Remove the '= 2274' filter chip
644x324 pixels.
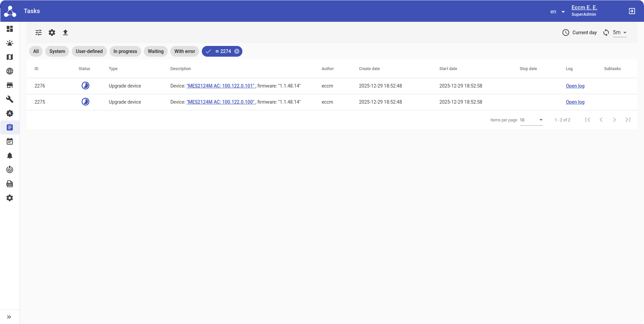(237, 51)
